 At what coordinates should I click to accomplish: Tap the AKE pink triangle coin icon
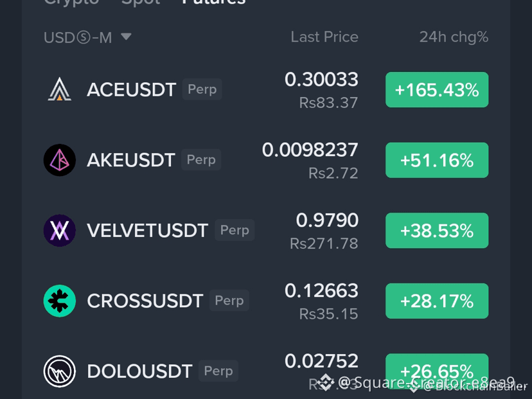click(x=60, y=160)
